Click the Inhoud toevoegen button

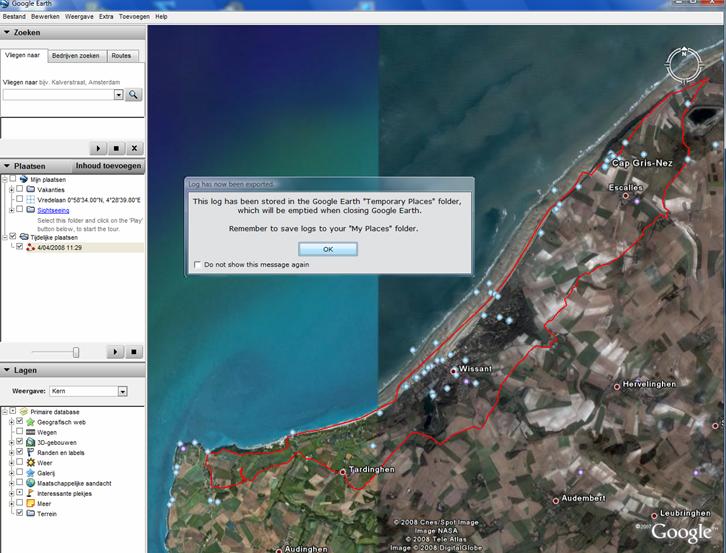point(108,166)
